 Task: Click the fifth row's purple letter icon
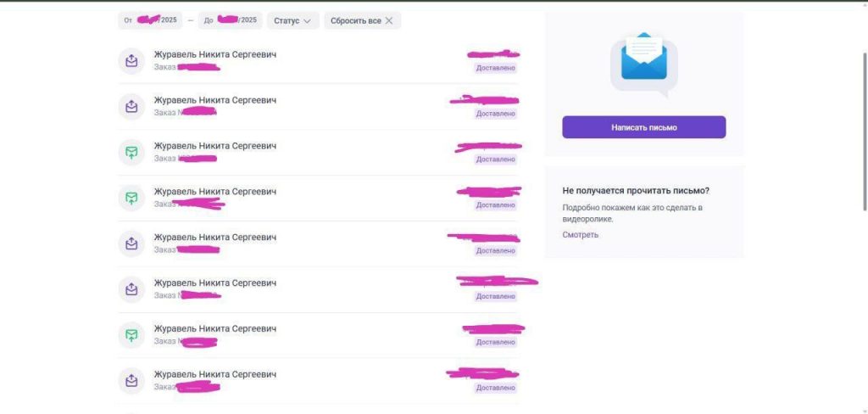(131, 243)
